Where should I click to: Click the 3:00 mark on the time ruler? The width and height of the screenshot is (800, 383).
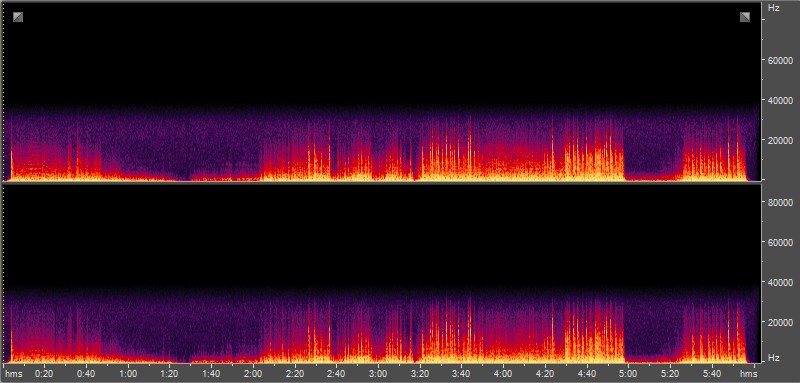point(378,373)
